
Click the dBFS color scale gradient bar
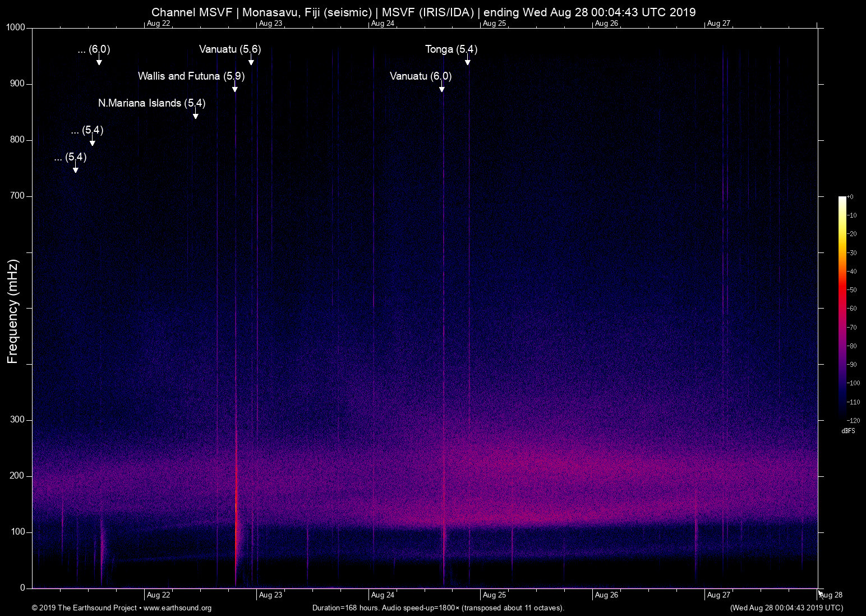[842, 308]
